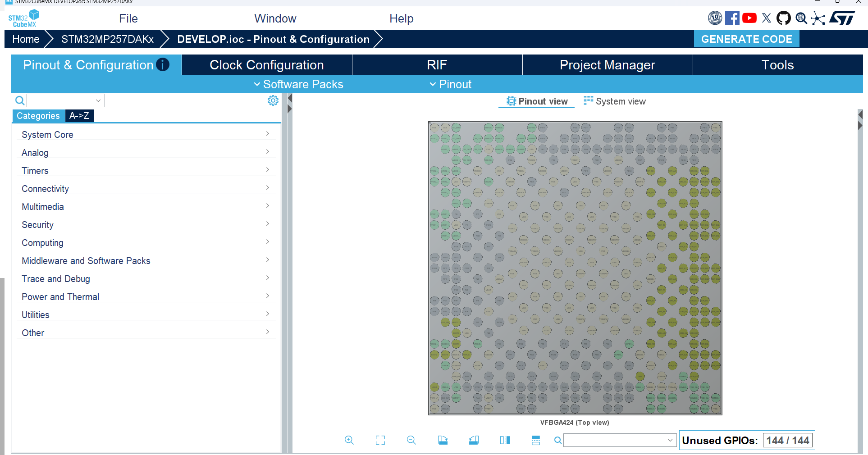The image size is (868, 455).
Task: Click the ST logo icon
Action: point(842,18)
